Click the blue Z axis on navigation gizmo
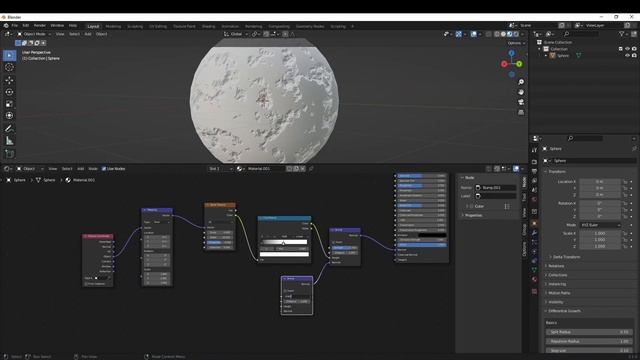The width and height of the screenshot is (640, 360). [x=511, y=53]
